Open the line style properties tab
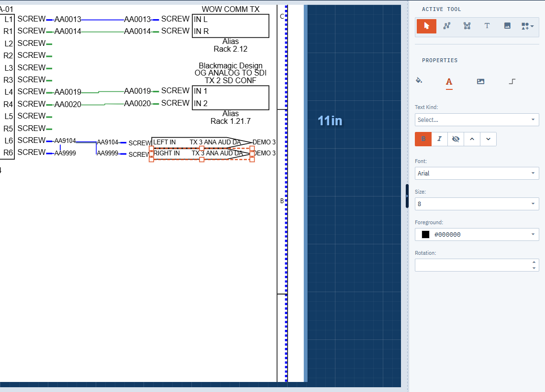Screen dimensions: 545x392 tap(512, 82)
